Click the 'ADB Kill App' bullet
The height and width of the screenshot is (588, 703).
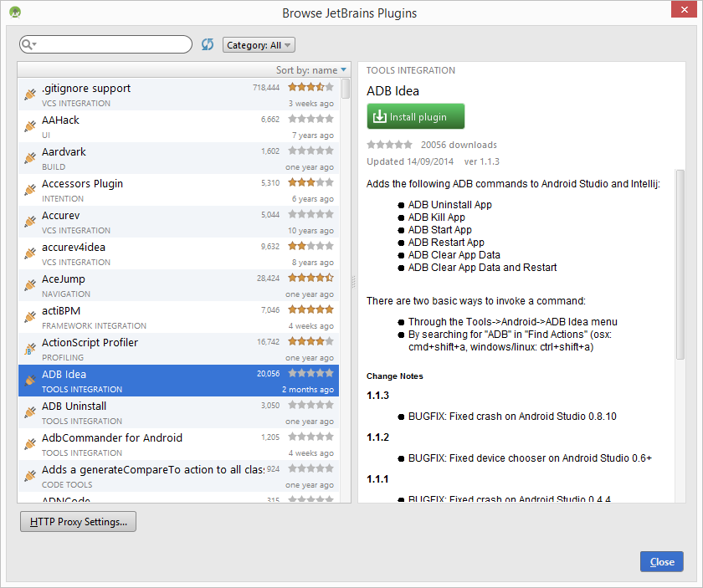(x=436, y=217)
